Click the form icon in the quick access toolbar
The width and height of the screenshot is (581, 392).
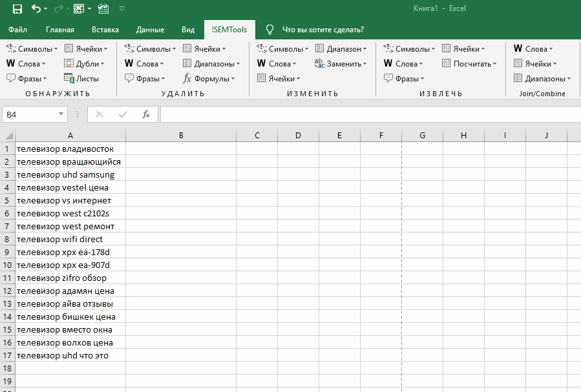pos(103,9)
